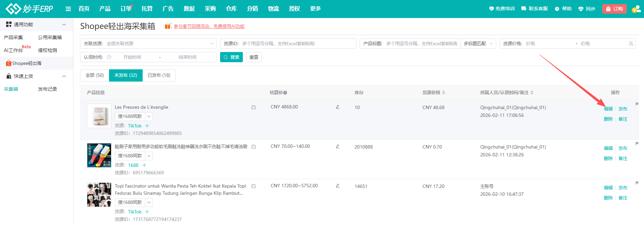Sort by 货源价格 column arrows
Image resolution: width=644 pixels, height=225 pixels.
(x=444, y=92)
